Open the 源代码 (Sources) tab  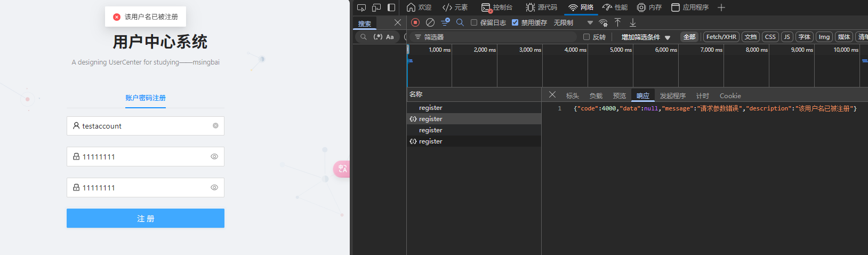542,7
